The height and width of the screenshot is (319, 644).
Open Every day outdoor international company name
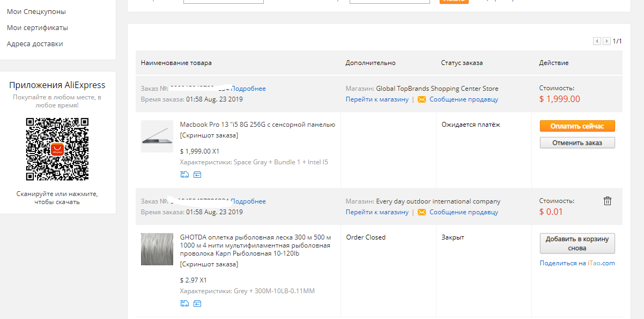click(438, 201)
